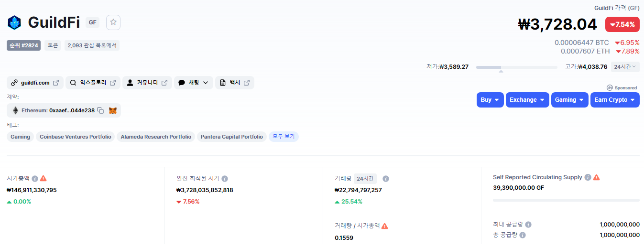Click the circulating supply progress bar

tap(566, 200)
